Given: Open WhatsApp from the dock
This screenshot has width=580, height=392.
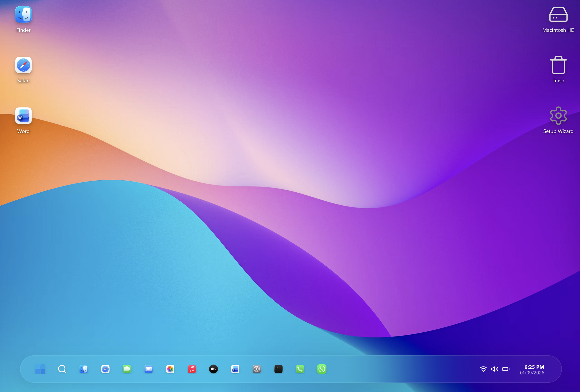Looking at the screenshot, I should [322, 369].
